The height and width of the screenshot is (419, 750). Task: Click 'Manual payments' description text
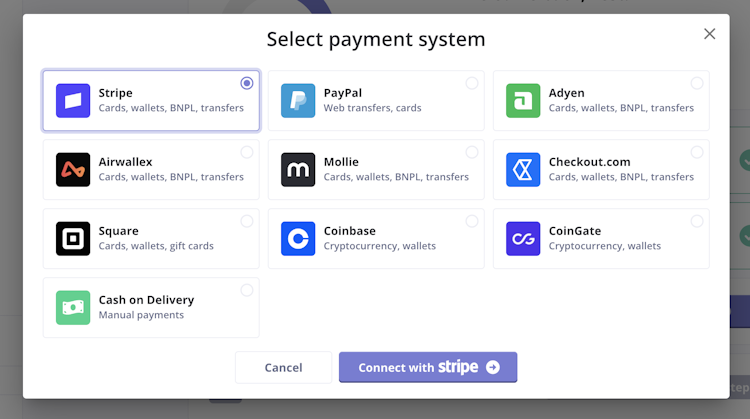click(x=141, y=315)
